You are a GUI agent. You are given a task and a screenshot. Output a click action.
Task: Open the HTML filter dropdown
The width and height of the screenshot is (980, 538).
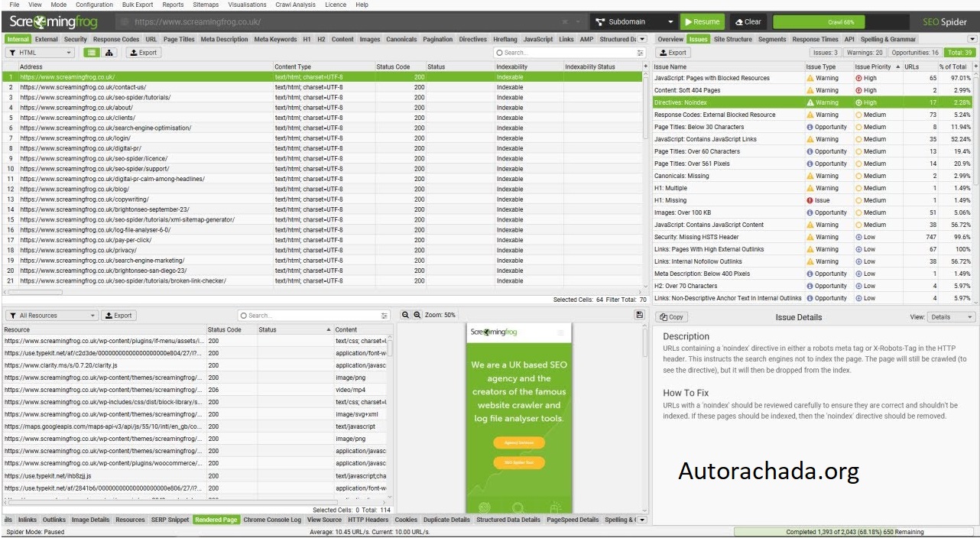click(40, 53)
